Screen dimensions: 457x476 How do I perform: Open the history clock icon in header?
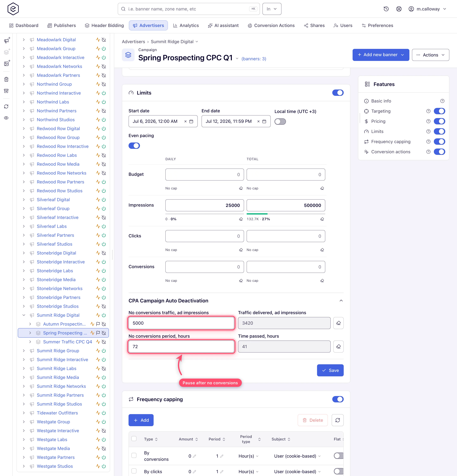[x=386, y=9]
